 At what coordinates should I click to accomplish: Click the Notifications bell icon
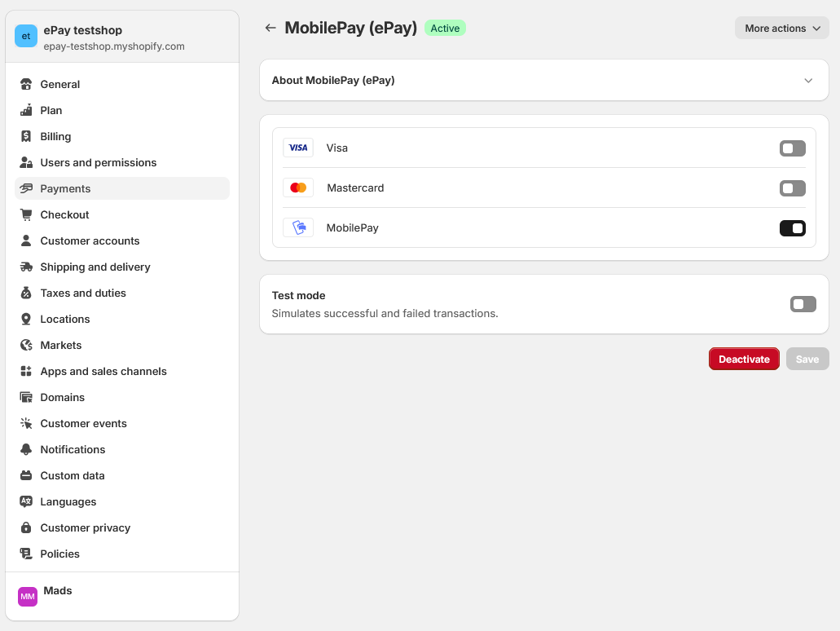click(26, 449)
